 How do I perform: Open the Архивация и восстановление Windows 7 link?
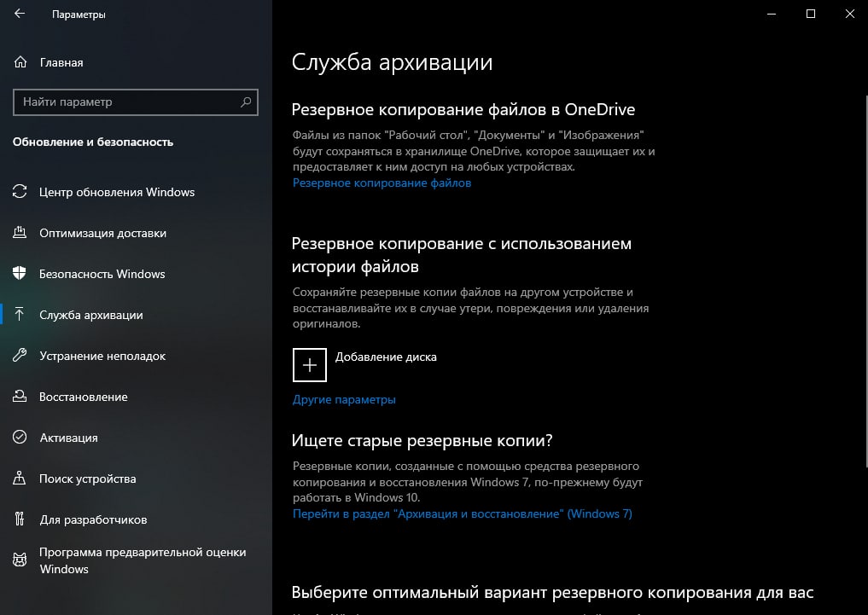[x=463, y=513]
